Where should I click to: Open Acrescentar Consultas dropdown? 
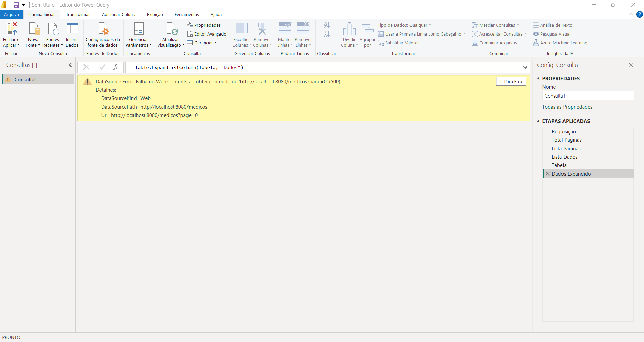tap(499, 34)
